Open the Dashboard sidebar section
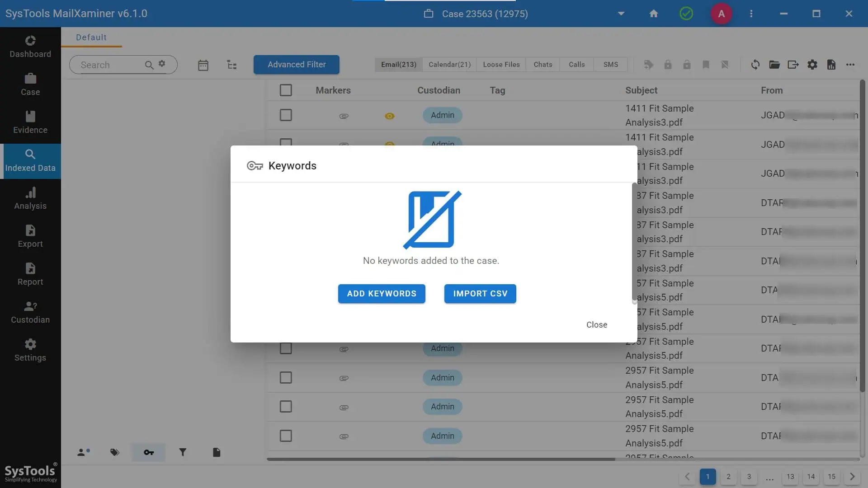The height and width of the screenshot is (488, 868). [30, 47]
